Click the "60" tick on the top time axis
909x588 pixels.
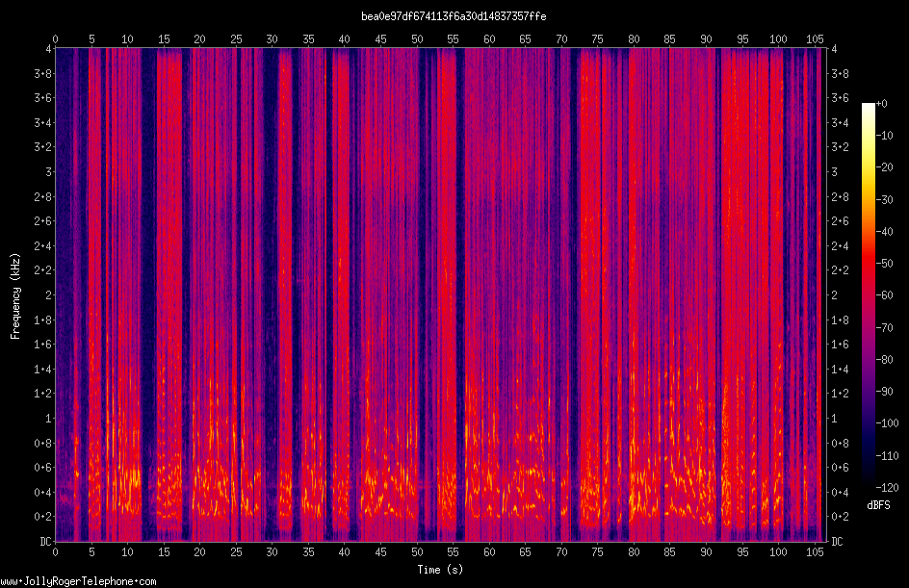(x=489, y=38)
